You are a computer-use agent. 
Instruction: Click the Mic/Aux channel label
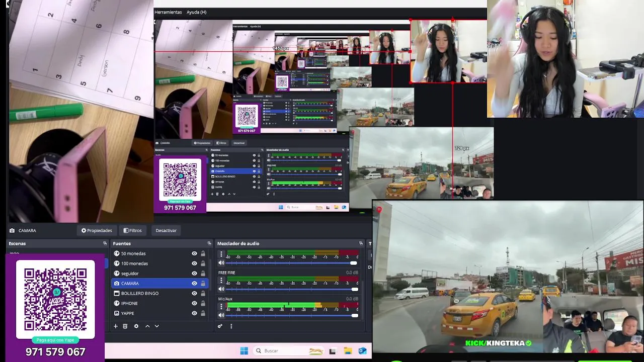[x=225, y=299]
